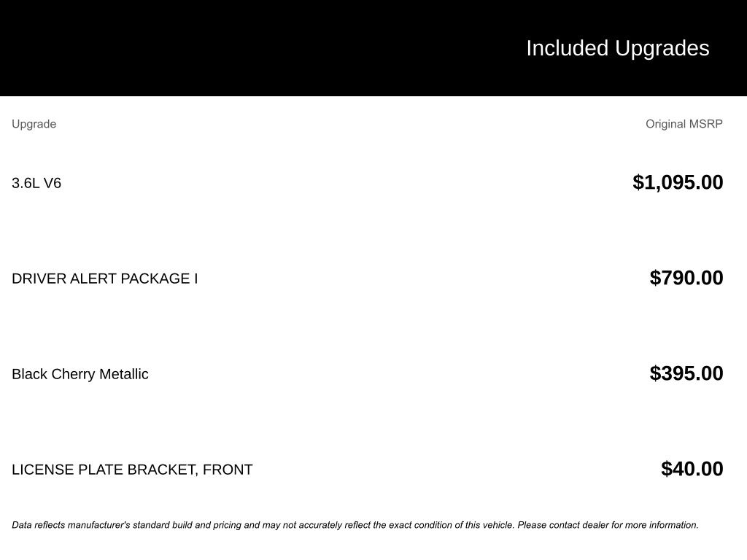747x560 pixels.
Task: Select the Upgrade column header
Action: [34, 124]
